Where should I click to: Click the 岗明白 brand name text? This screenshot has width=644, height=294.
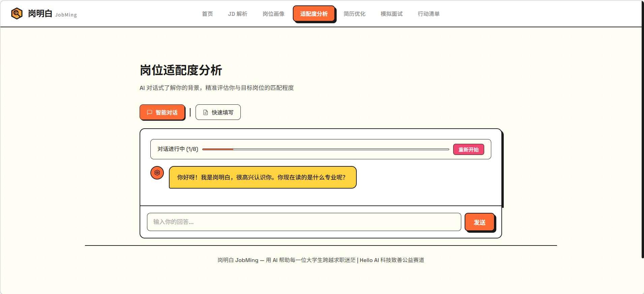40,13
